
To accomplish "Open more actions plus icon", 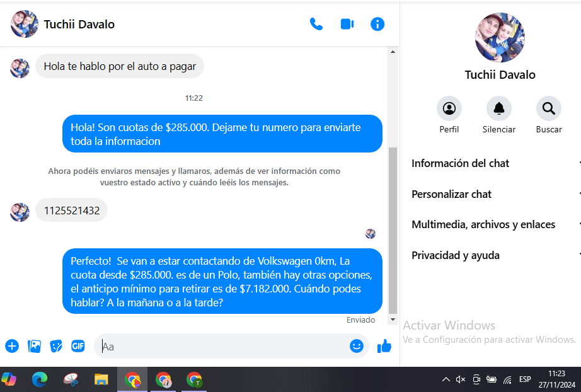I will click(x=12, y=346).
